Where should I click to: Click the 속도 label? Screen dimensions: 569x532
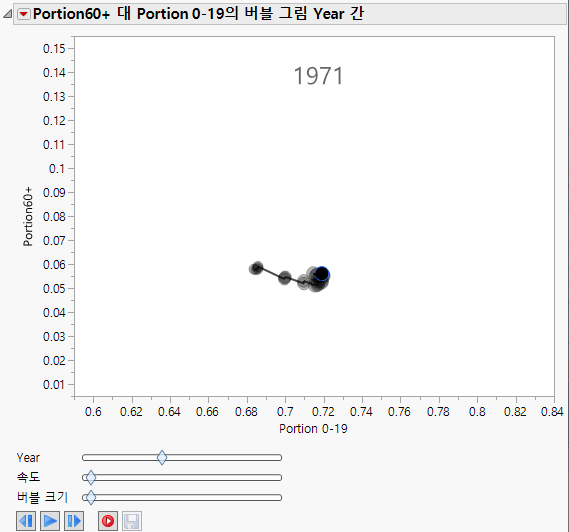point(28,477)
